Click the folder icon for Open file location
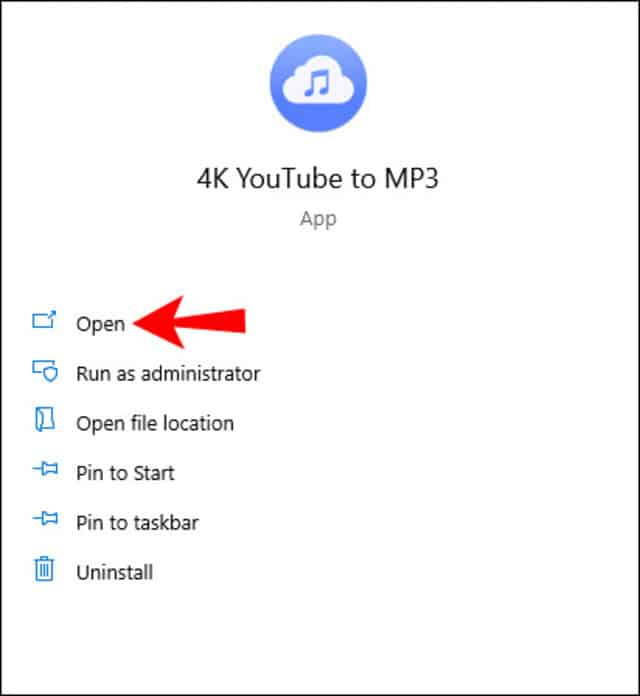 (44, 419)
